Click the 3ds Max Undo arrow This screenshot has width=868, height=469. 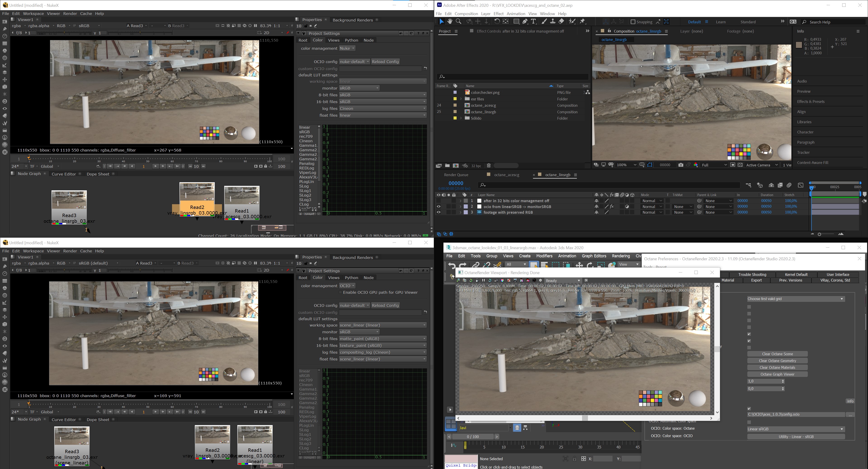click(x=452, y=265)
